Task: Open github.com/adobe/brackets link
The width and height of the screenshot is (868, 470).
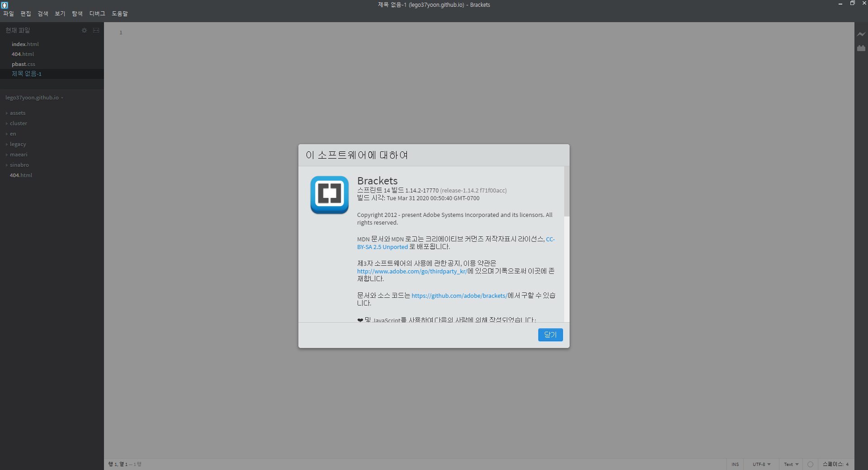Action: pos(459,296)
